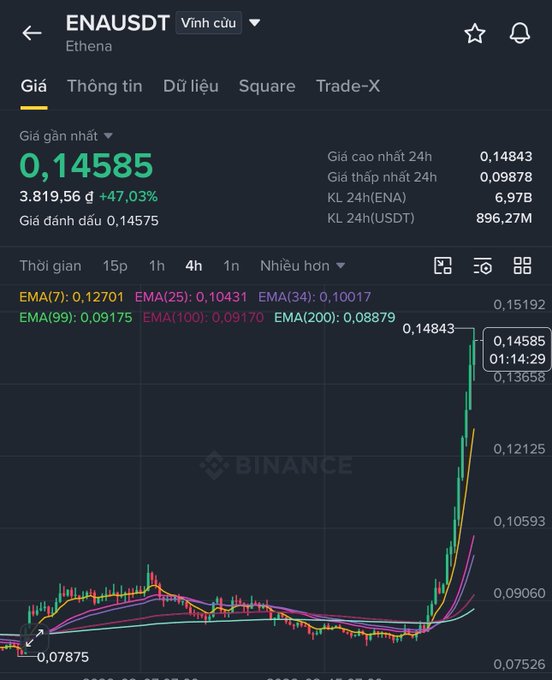Tap the last price 0,14585 in green
This screenshot has height=680, width=552.
click(86, 166)
